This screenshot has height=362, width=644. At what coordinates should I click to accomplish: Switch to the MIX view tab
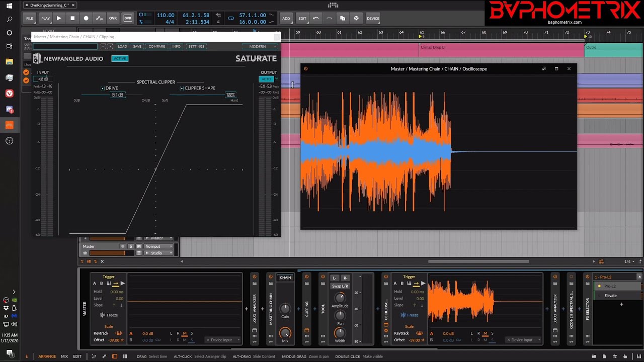click(x=64, y=356)
